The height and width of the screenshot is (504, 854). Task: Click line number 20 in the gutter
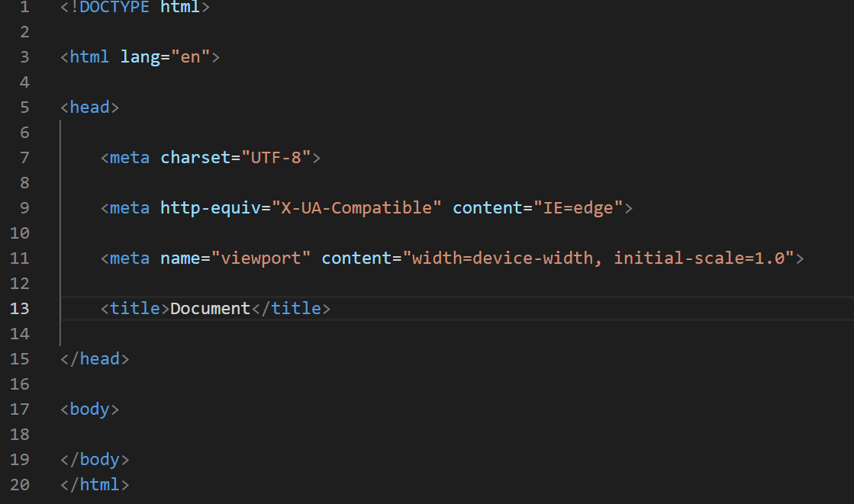[20, 484]
